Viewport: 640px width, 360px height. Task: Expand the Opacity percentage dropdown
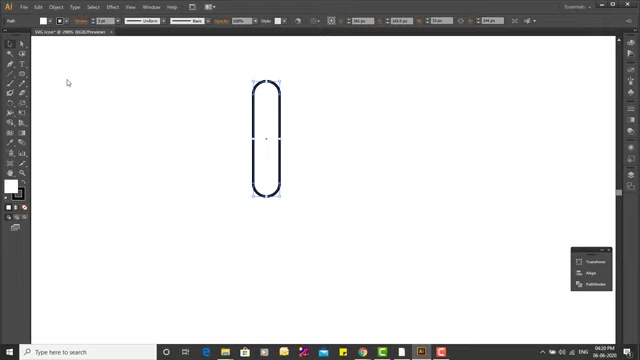pos(256,21)
